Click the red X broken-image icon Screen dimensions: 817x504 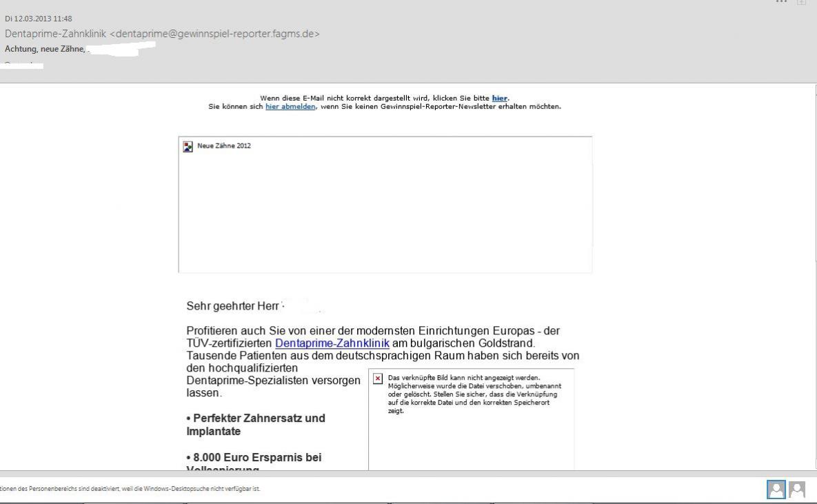pyautogui.click(x=378, y=379)
